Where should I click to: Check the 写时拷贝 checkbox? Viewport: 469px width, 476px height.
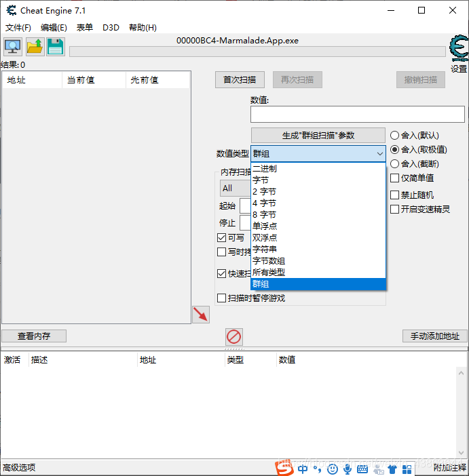(221, 252)
